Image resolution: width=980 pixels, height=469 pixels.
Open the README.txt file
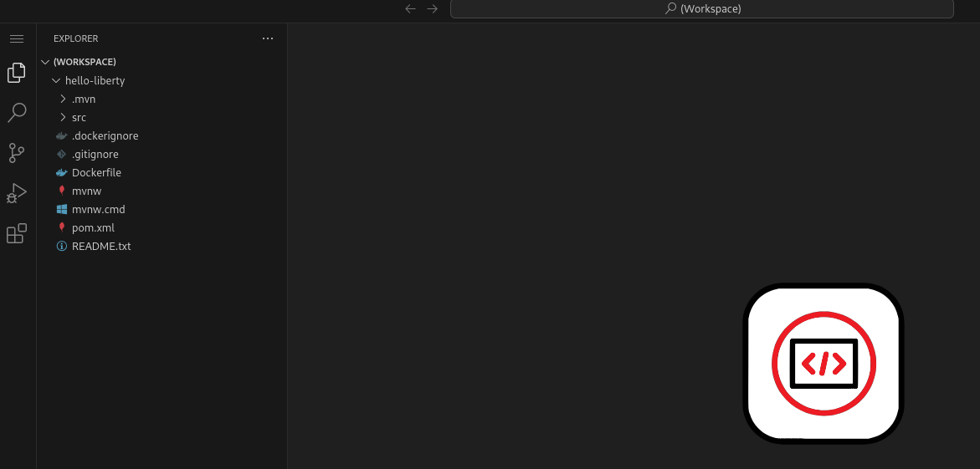[162, 246]
